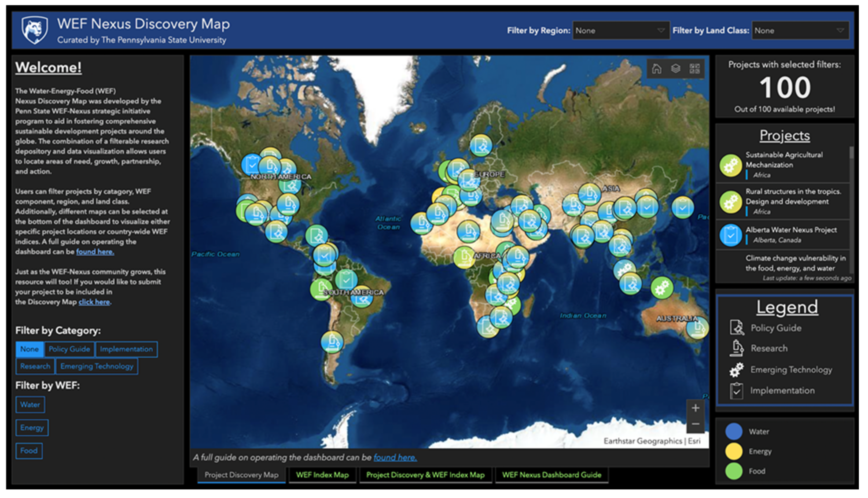
Task: Follow the 'click here' submission link
Action: [x=94, y=302]
